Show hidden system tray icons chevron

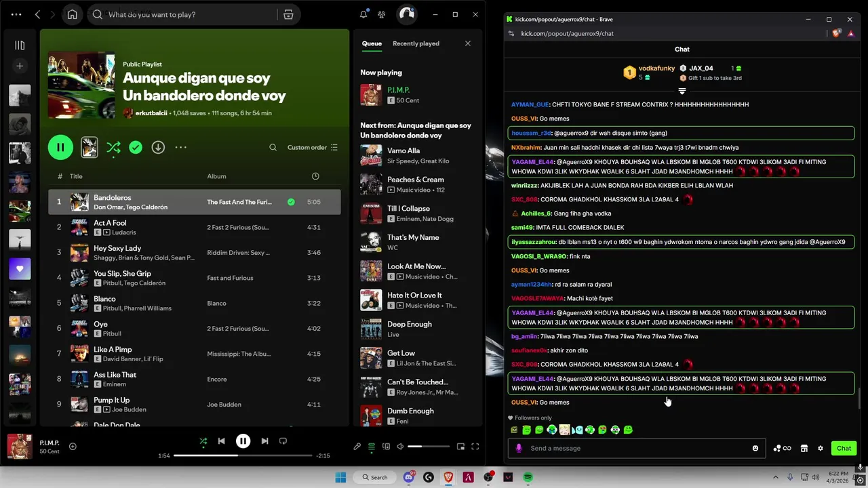pyautogui.click(x=775, y=477)
